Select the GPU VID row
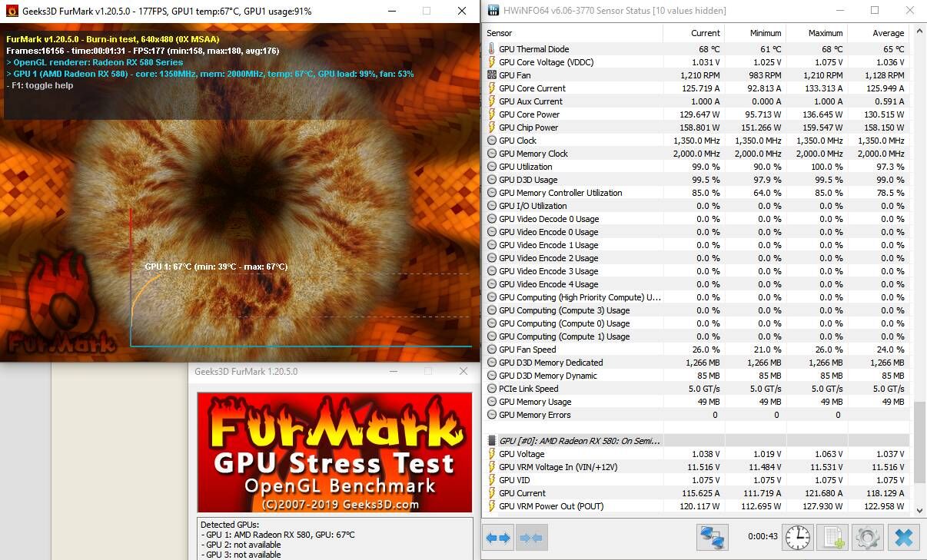 (x=697, y=480)
